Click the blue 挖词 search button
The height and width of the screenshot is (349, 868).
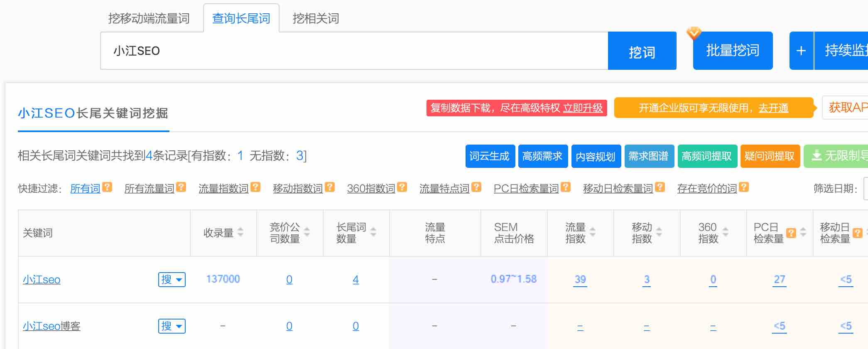pyautogui.click(x=642, y=51)
